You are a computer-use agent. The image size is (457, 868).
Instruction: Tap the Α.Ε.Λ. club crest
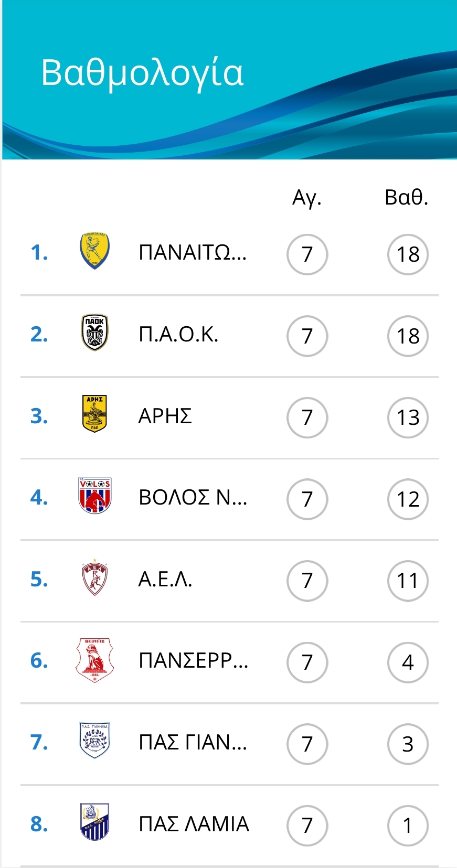95,578
